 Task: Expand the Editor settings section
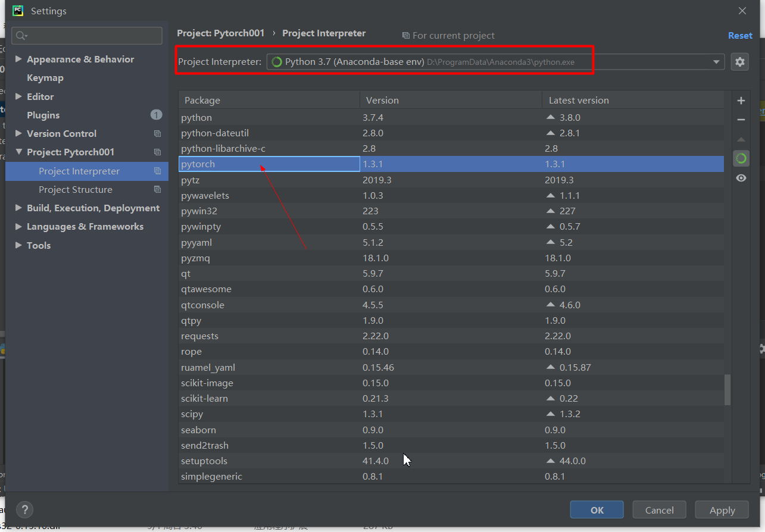point(18,96)
